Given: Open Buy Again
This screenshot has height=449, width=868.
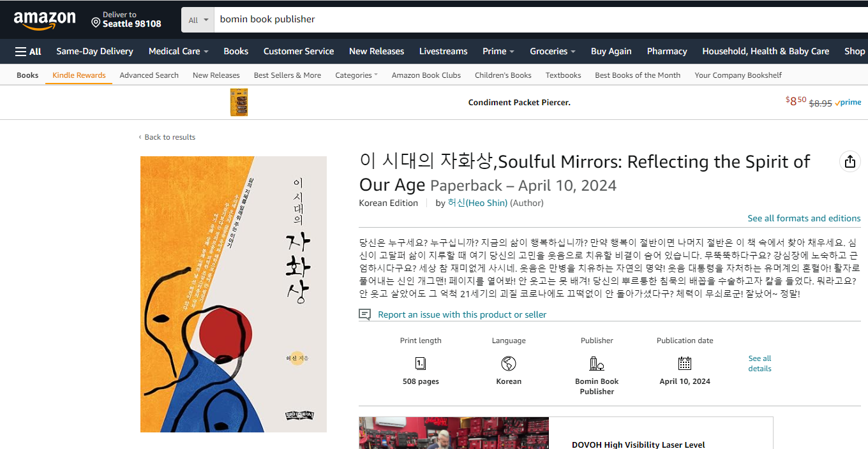Looking at the screenshot, I should 611,52.
